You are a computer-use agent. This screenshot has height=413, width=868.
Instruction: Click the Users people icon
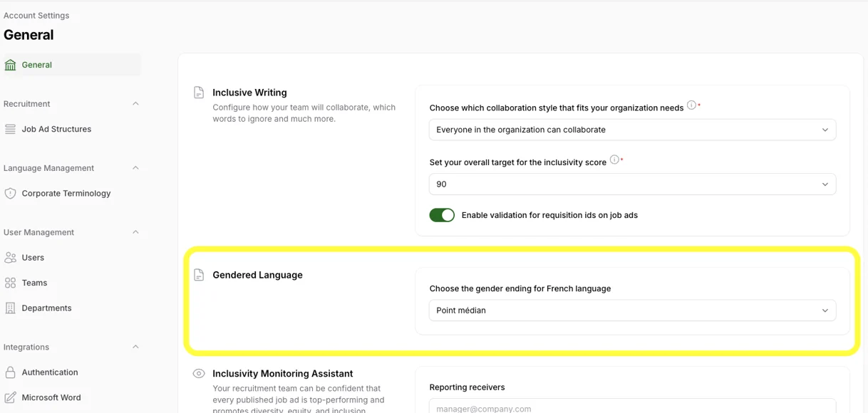tap(10, 258)
